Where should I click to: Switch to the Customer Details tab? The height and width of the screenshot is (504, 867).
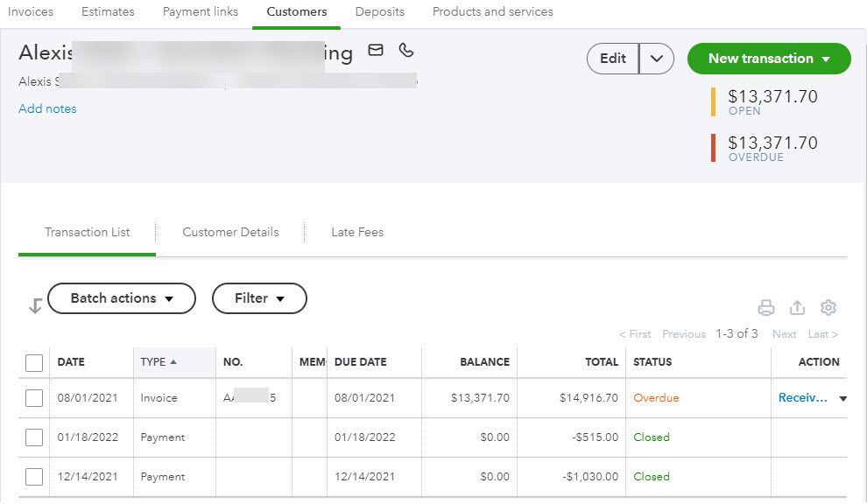[230, 232]
